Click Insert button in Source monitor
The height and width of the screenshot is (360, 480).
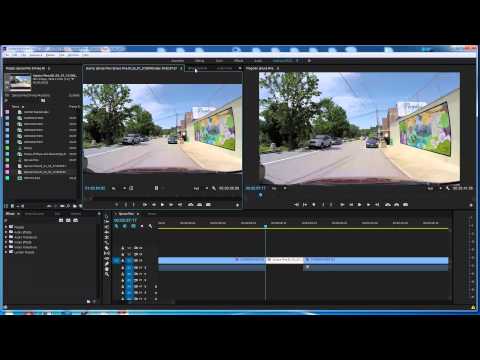pos(191,204)
